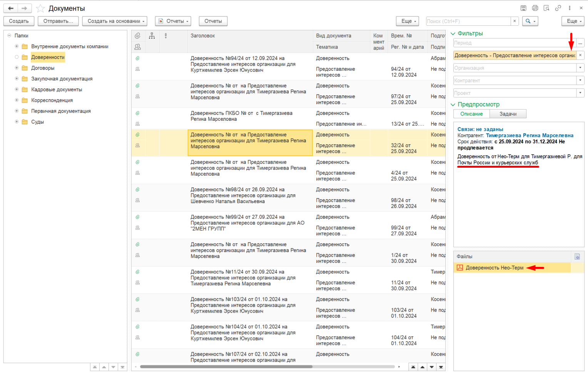Click the exclamation importance column header
Viewport: 588px width, 375px height.
[x=166, y=36]
